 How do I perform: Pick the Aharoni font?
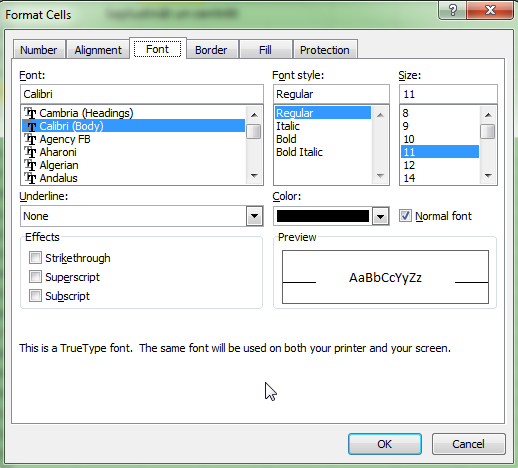pos(134,152)
